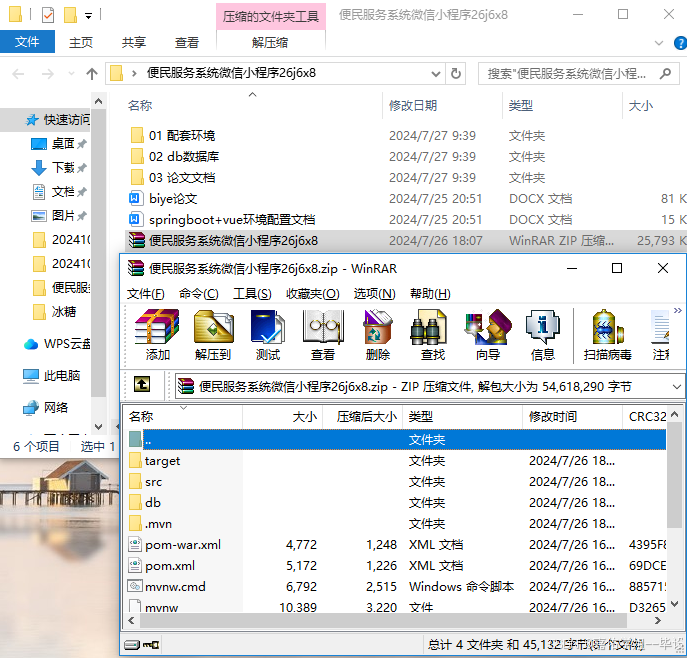687x658 pixels.
Task: Open 桌面 in quick access
Action: [x=59, y=144]
